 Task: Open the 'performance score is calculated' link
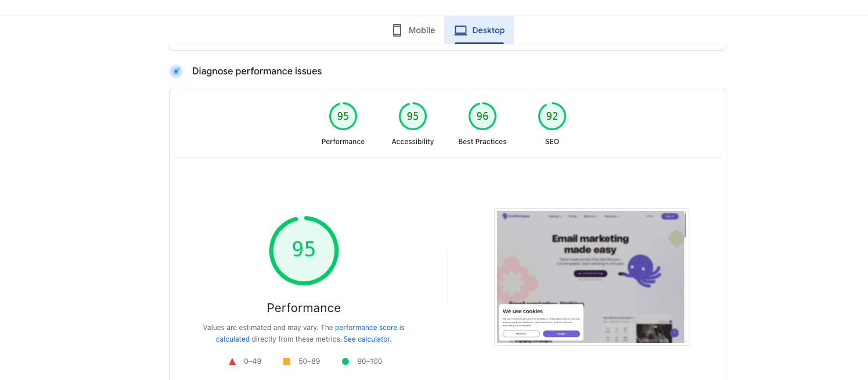coord(310,334)
